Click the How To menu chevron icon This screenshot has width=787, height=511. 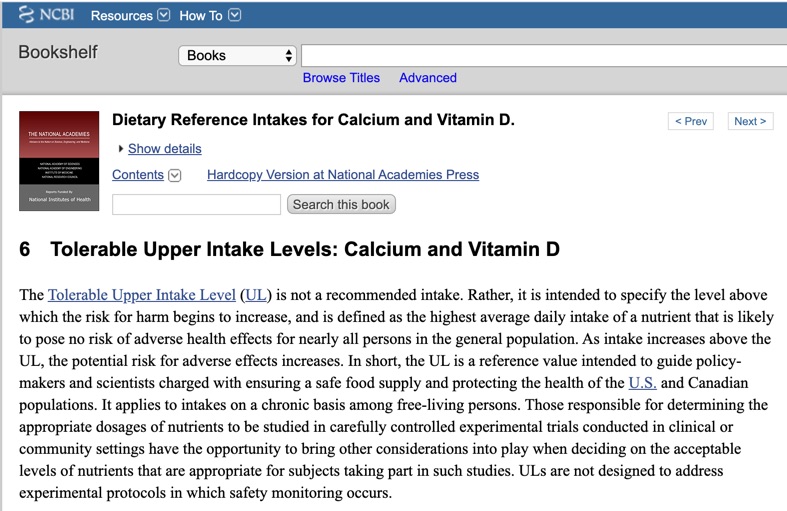point(234,15)
